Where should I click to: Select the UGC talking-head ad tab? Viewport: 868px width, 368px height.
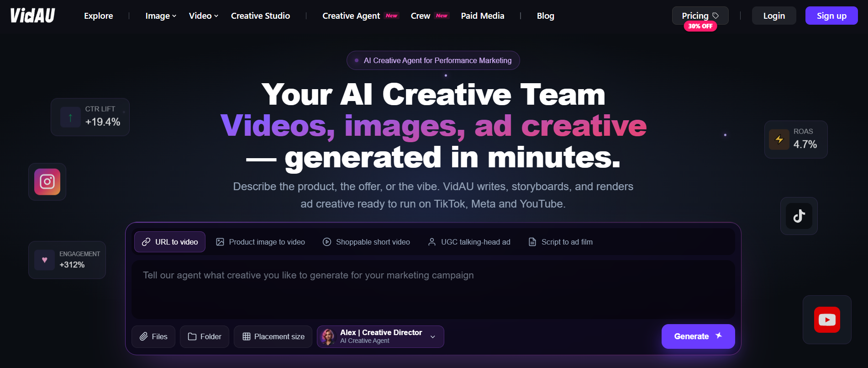(469, 242)
